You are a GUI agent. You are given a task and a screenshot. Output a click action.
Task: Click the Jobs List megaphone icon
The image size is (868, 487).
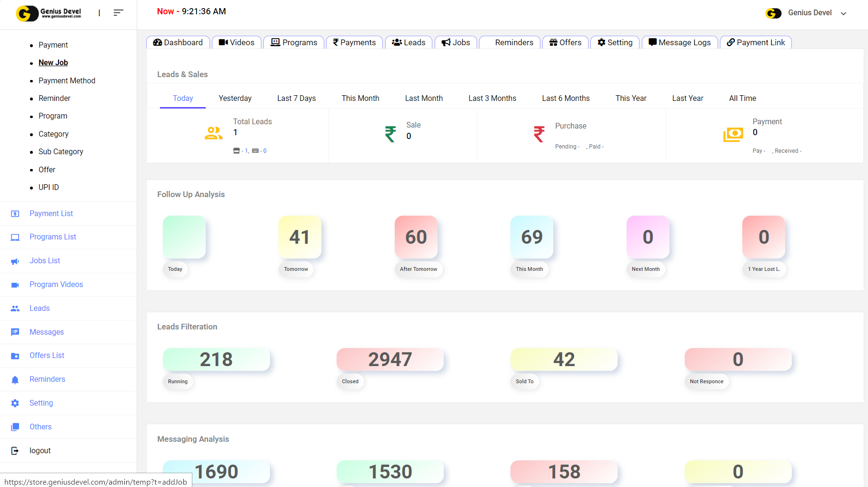coord(15,261)
